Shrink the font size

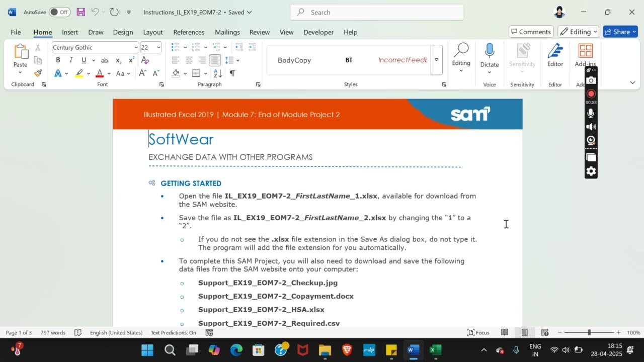155,73
